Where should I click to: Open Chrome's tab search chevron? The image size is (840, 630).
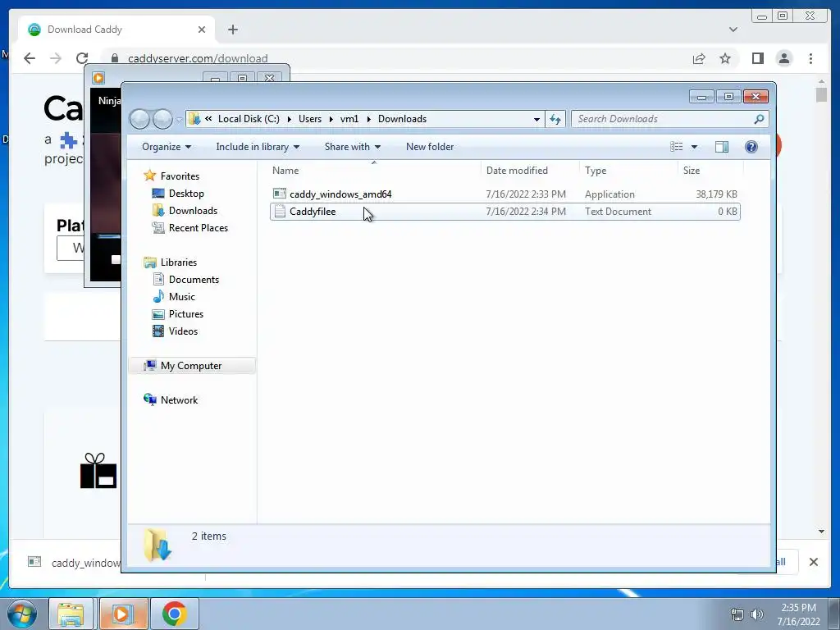click(733, 30)
